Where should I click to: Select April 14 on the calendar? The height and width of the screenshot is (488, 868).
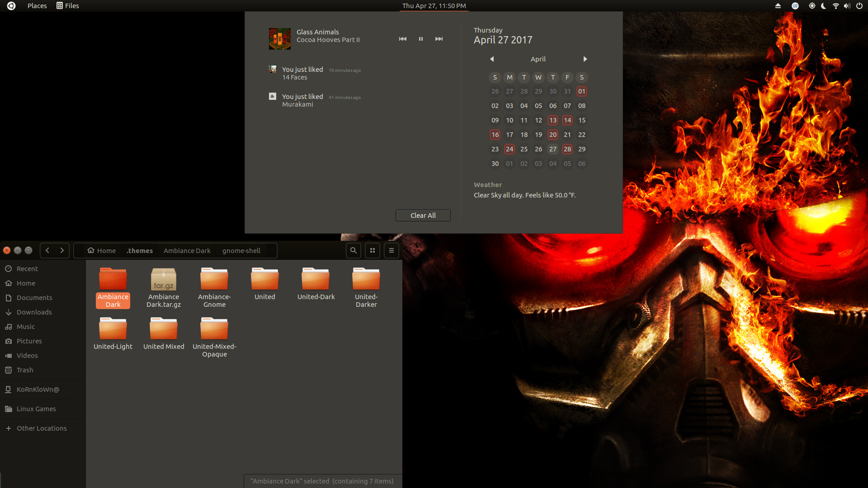tap(567, 120)
